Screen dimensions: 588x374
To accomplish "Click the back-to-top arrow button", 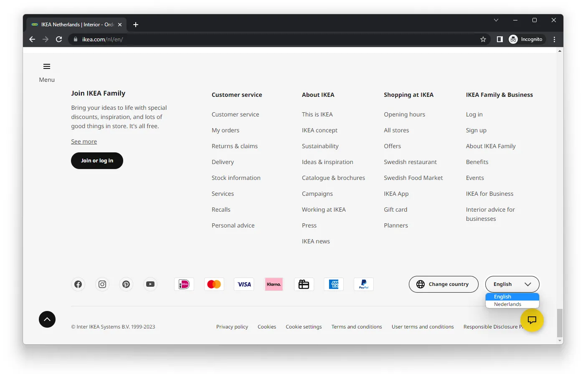I will (47, 319).
